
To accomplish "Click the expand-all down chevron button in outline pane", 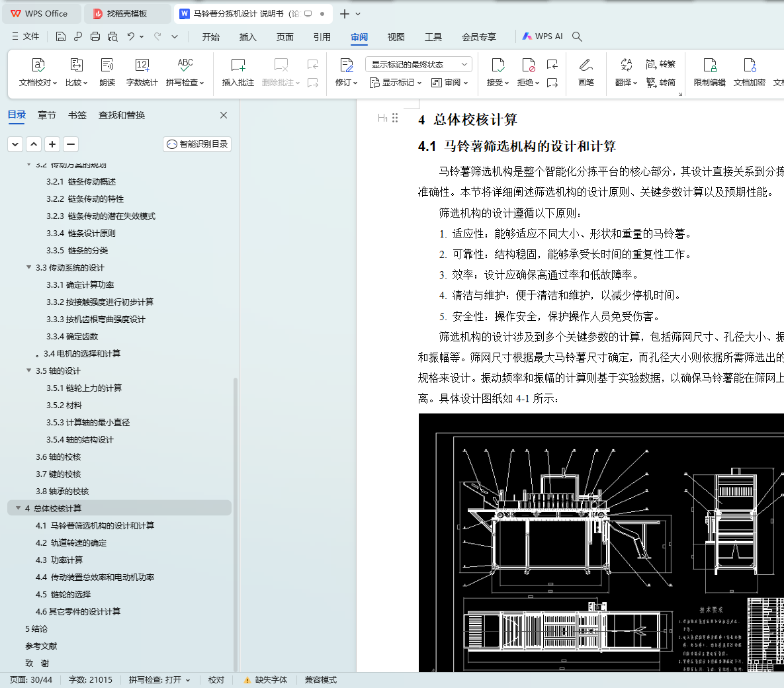I will 15,144.
